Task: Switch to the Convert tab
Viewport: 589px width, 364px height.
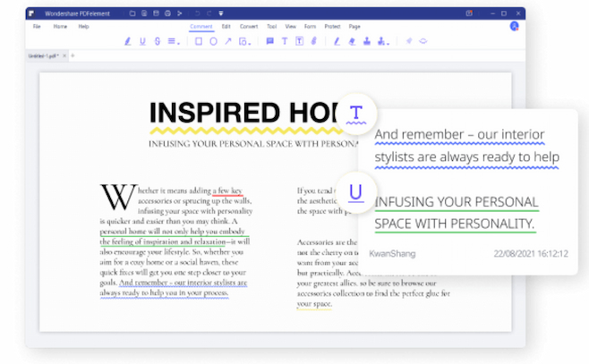Action: click(248, 27)
